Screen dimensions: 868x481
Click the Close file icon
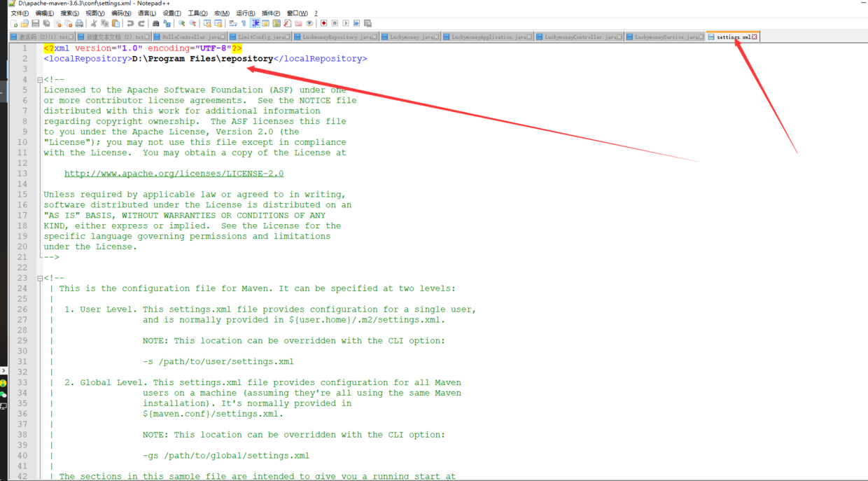(x=57, y=23)
